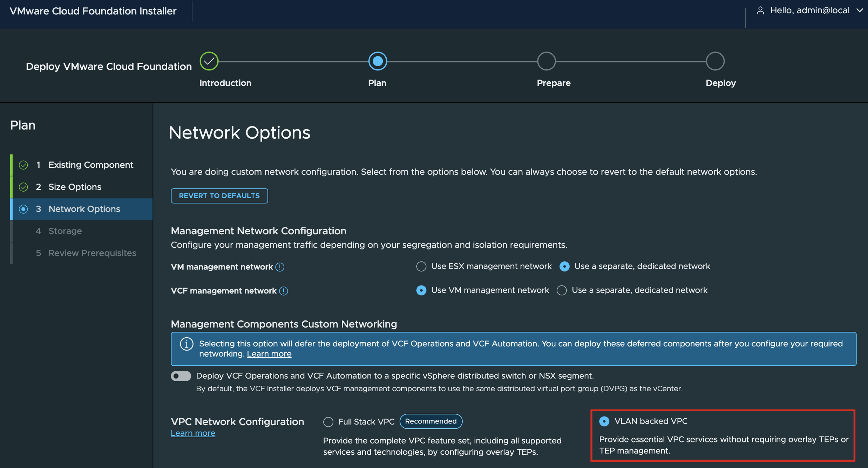This screenshot has width=868, height=468.
Task: Click the active marker beside Network Options
Action: [23, 209]
